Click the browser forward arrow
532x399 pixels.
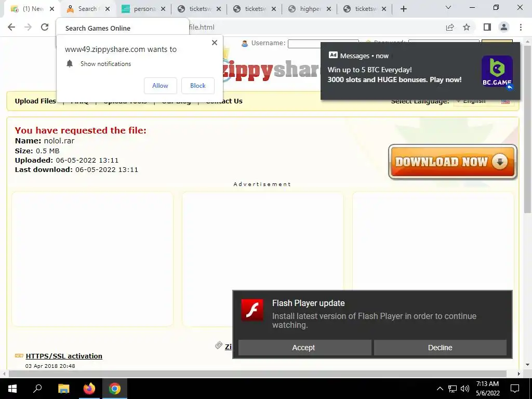point(28,27)
